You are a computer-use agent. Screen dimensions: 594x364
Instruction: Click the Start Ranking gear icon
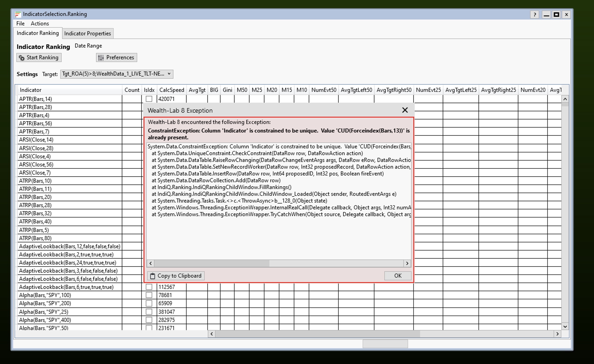(x=22, y=58)
